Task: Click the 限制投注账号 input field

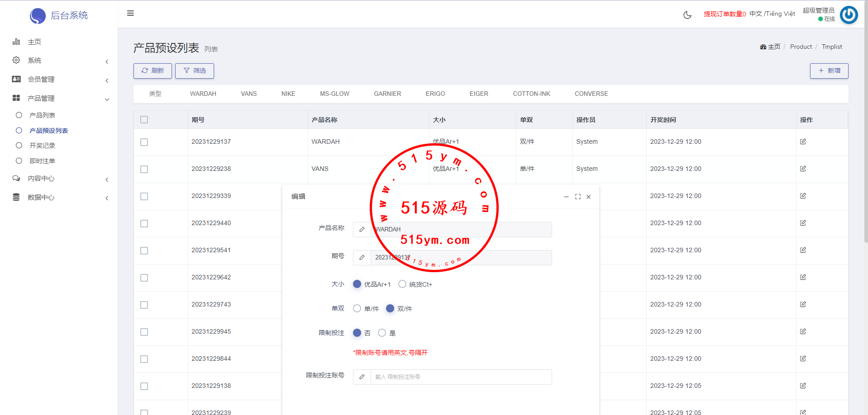Action: (460, 377)
